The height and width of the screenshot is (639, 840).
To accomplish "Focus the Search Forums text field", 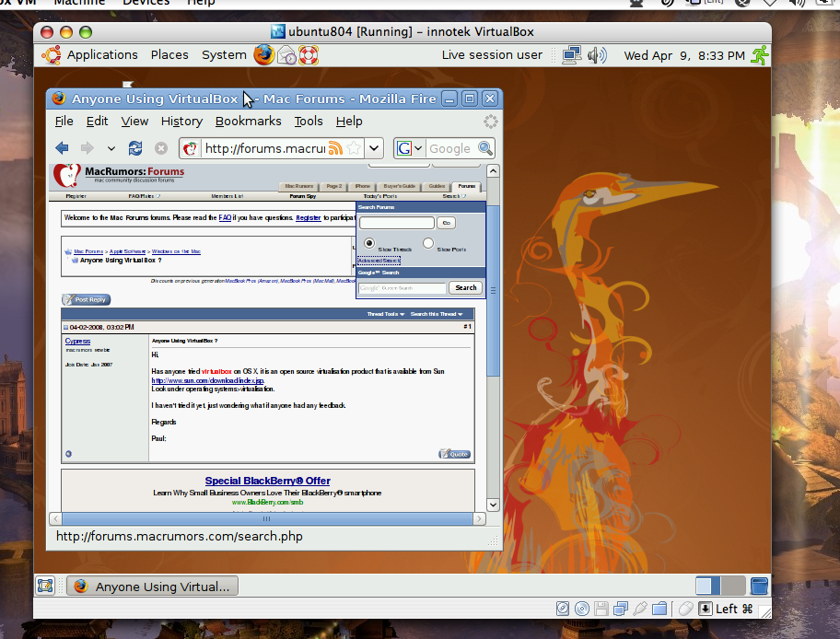I will click(397, 223).
